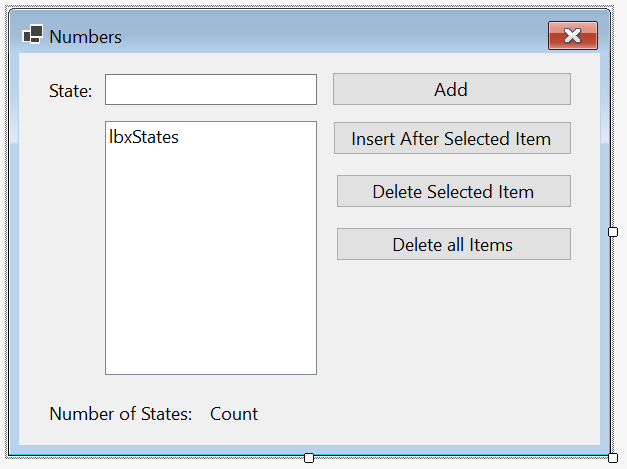Select the lbxStates entry in list box

click(144, 137)
